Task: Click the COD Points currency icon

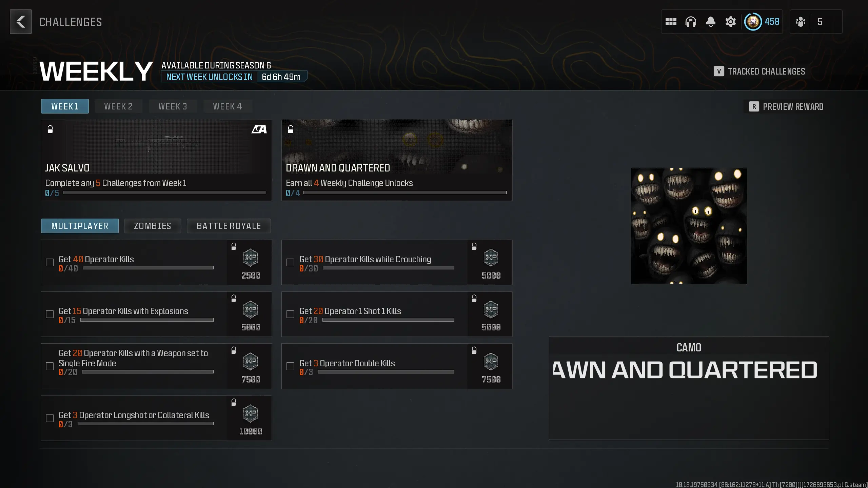Action: tap(753, 22)
